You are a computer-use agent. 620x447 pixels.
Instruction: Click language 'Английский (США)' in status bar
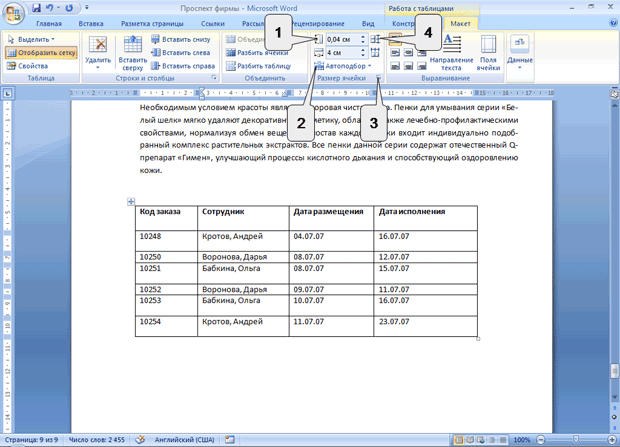point(184,440)
